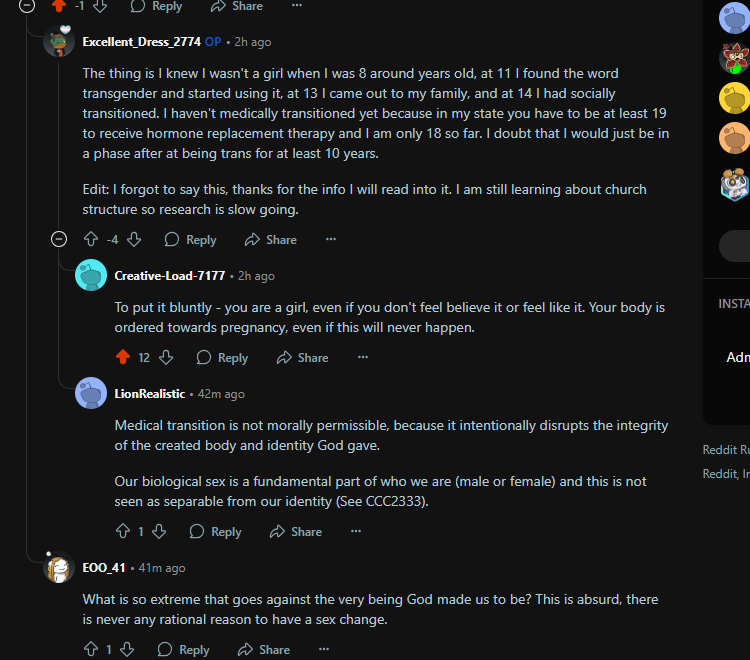Image resolution: width=750 pixels, height=660 pixels.
Task: View EOO_41's avatar profile
Action: pos(59,568)
